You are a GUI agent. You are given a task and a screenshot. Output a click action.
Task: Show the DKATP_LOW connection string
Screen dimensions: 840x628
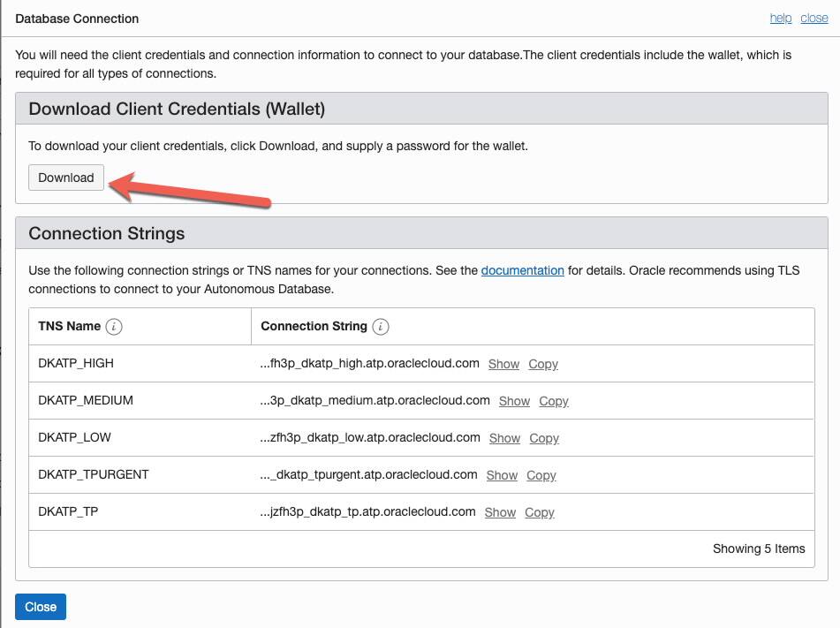pos(504,438)
